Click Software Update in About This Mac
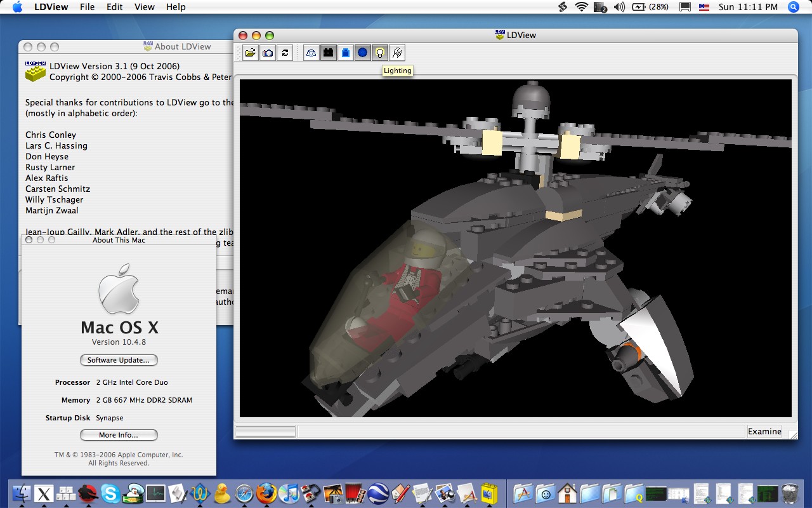Screen dimensions: 812x508 (x=119, y=360)
